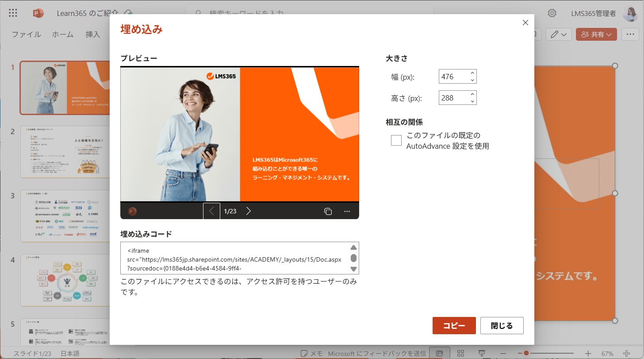Fit slide to window icon

(x=627, y=353)
